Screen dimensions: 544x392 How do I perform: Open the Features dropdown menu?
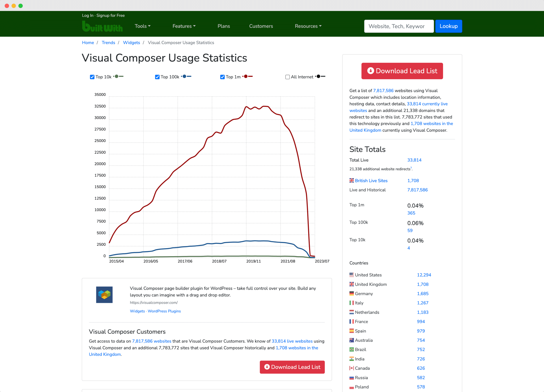pos(184,26)
